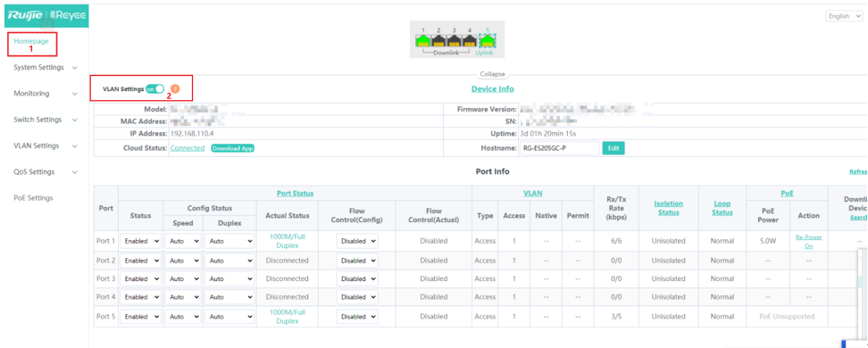
Task: Click Port 5 Rx/Tx rate 3/5
Action: (617, 317)
